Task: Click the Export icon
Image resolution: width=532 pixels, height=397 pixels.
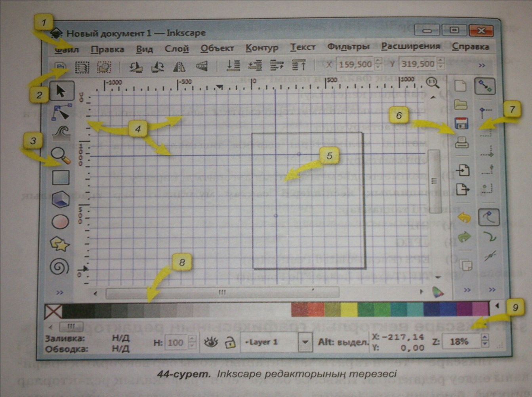Action: click(x=462, y=189)
